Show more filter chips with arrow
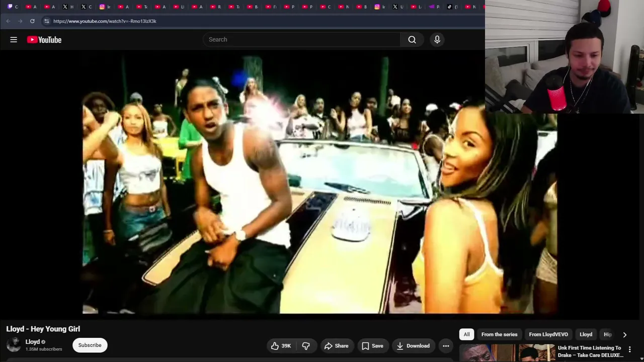This screenshot has height=362, width=644. pos(625,334)
